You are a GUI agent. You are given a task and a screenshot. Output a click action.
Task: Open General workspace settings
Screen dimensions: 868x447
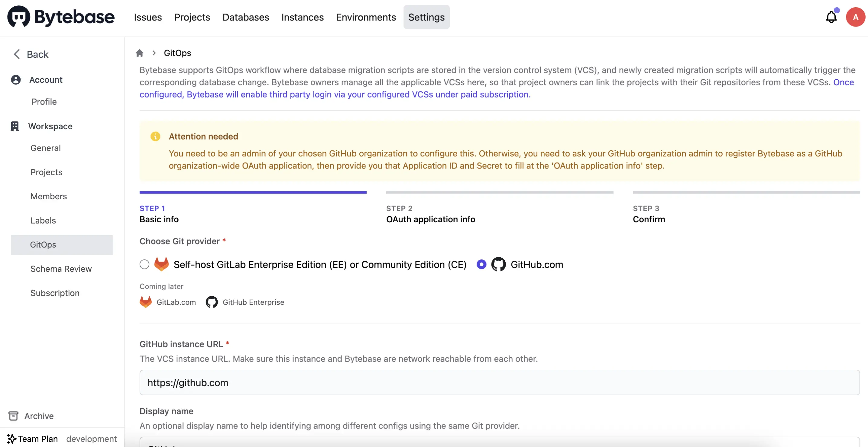(46, 148)
